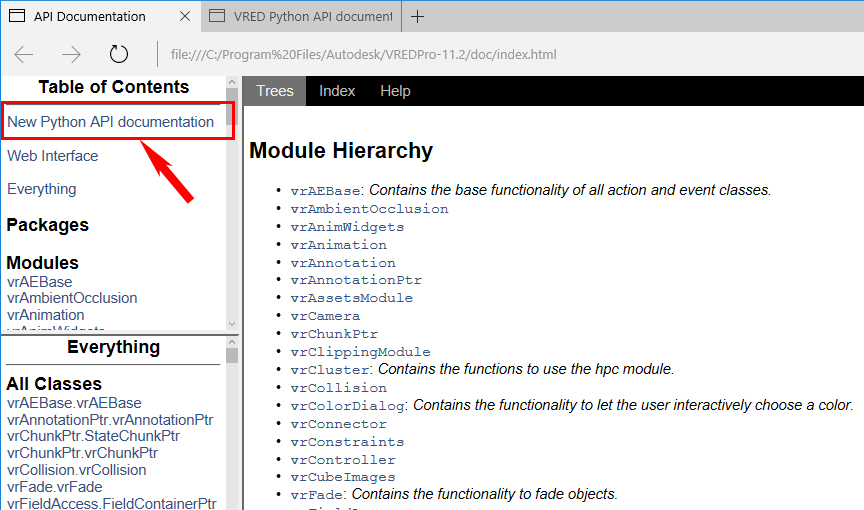Open vrCollision.vrCollision class link
The image size is (864, 510).
(x=76, y=470)
